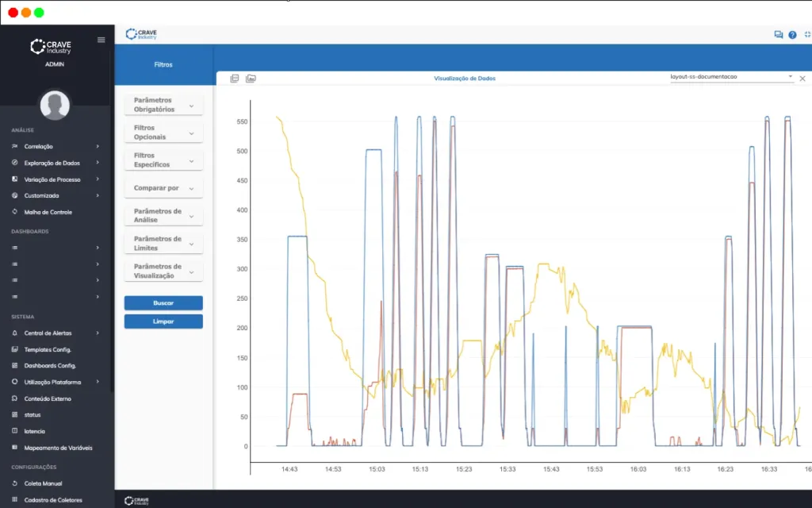Screen dimensions: 812x508
Task: Toggle the hamburger sidebar menu
Action: click(x=101, y=40)
